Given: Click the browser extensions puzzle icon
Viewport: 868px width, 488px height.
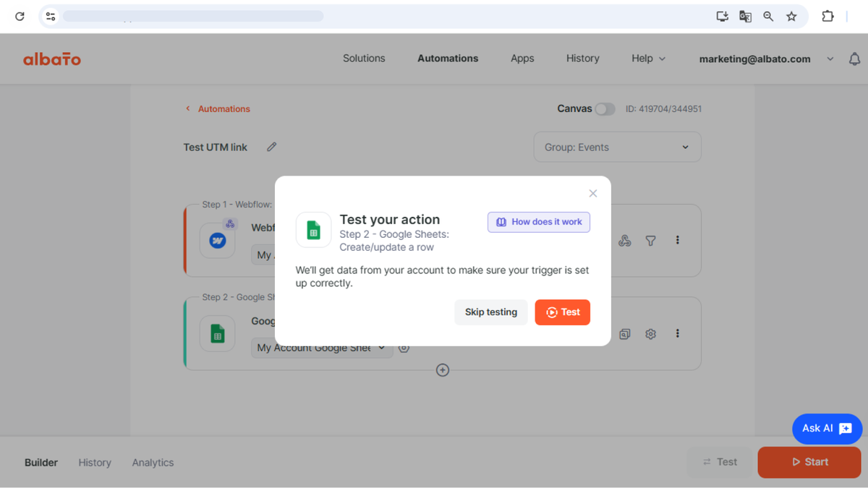Looking at the screenshot, I should [827, 16].
